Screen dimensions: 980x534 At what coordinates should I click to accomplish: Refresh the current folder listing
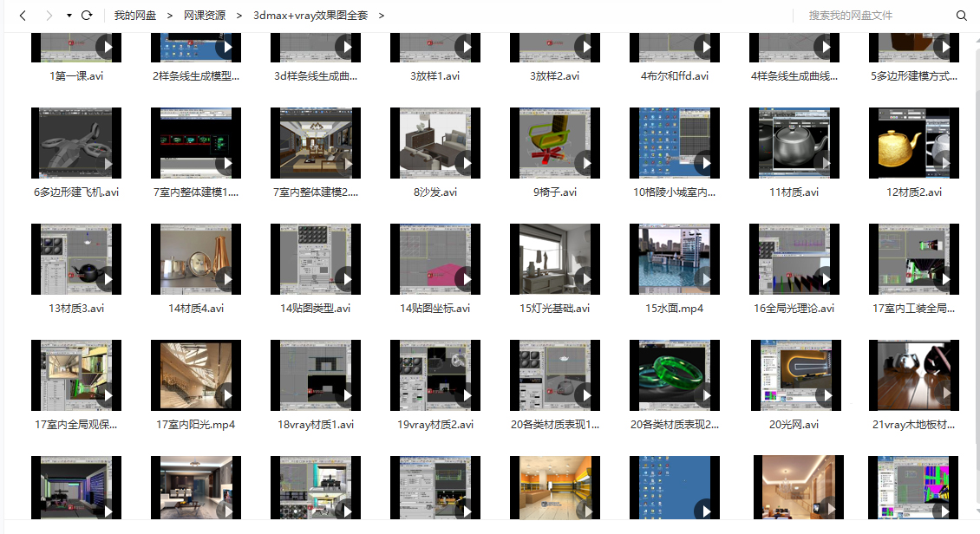(x=87, y=15)
